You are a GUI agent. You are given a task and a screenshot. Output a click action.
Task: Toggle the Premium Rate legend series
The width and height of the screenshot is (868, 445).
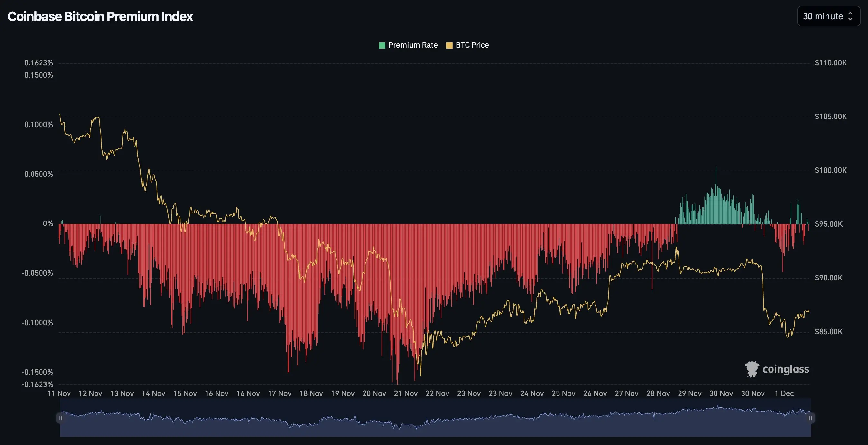point(413,45)
